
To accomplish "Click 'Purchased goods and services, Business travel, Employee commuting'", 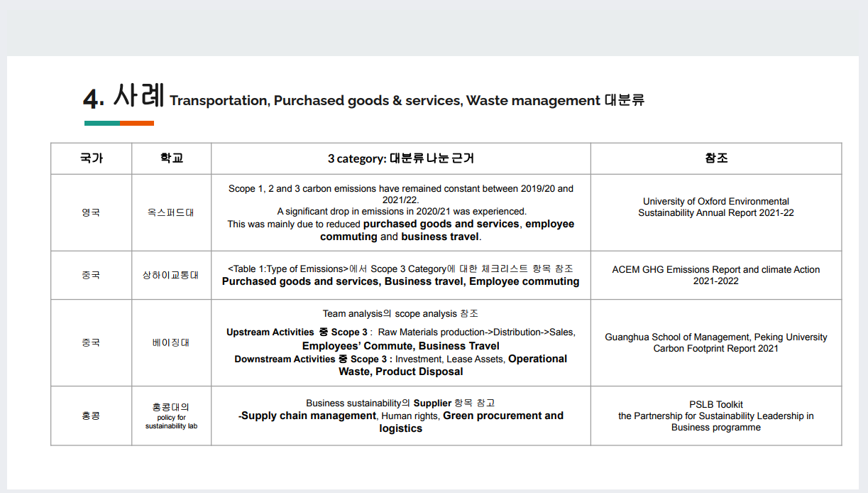I will click(401, 281).
